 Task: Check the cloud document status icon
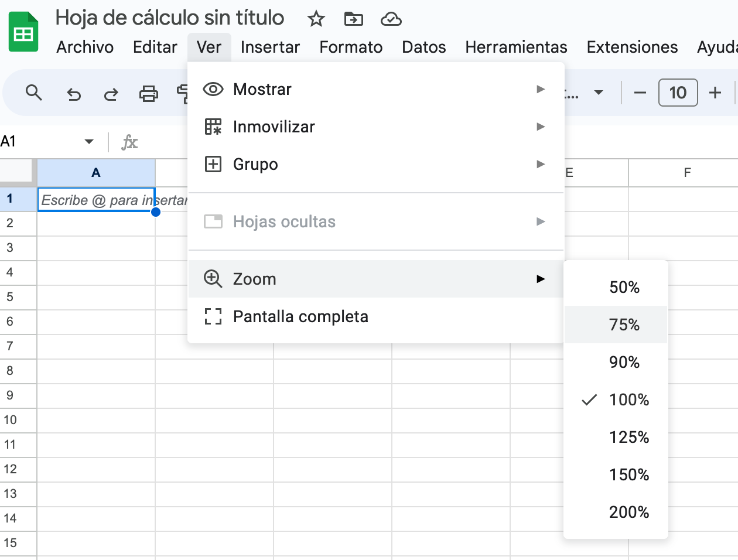[x=391, y=19]
